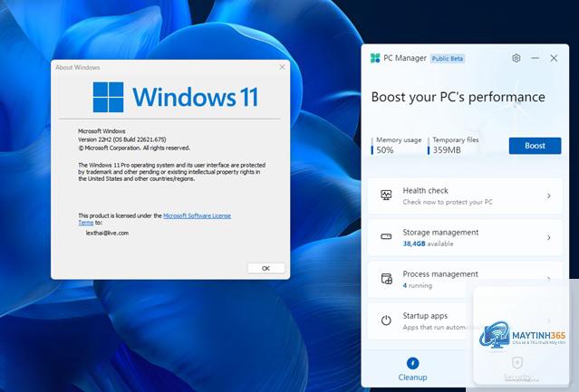579x392 pixels.
Task: Click the Version 22H2 build line
Action: tap(121, 139)
